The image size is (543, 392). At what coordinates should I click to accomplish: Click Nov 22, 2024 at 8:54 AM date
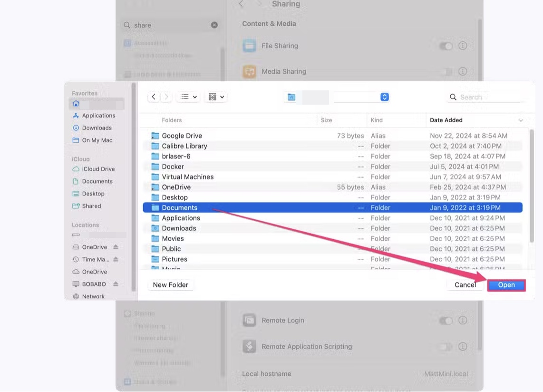coord(468,136)
